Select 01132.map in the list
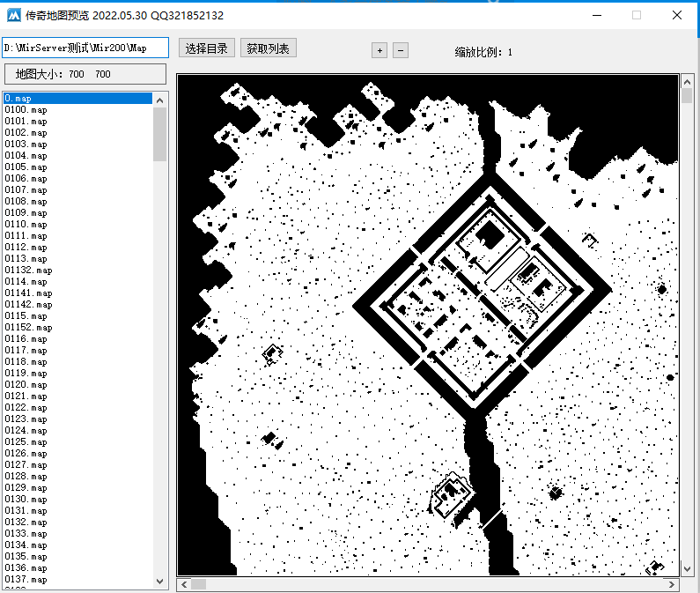The width and height of the screenshot is (700, 593). (x=77, y=271)
